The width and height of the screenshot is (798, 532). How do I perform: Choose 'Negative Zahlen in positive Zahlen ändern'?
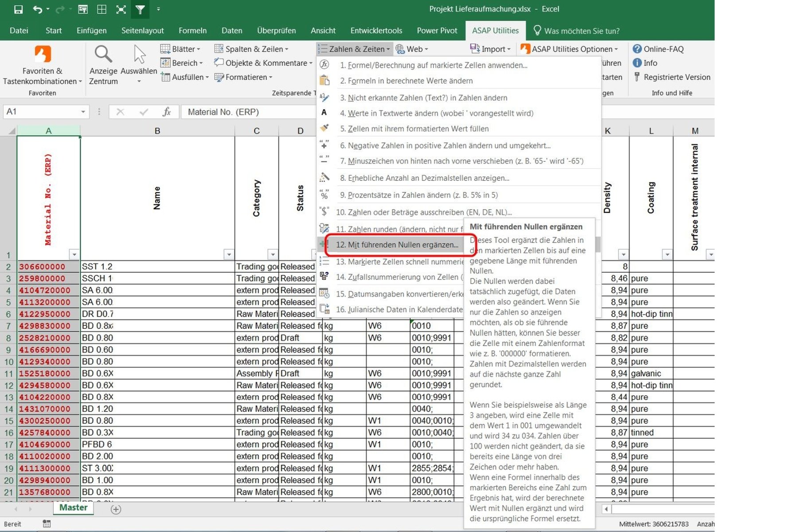pyautogui.click(x=458, y=145)
